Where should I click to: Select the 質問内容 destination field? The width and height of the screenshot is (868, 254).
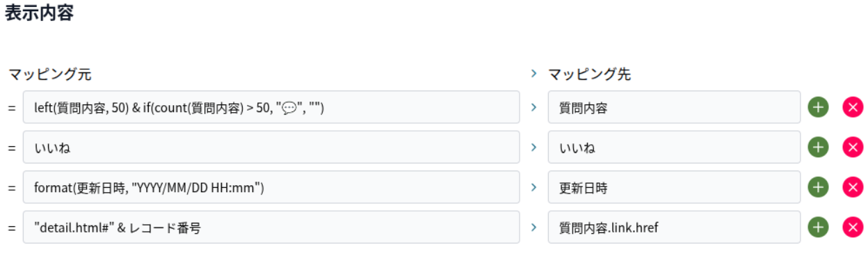[674, 107]
